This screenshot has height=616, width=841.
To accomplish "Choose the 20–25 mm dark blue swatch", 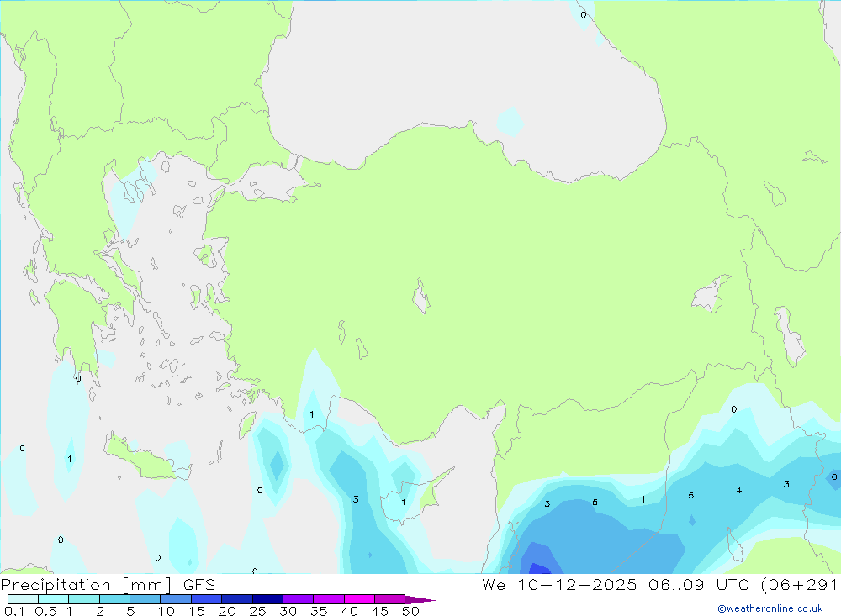I will pos(237,599).
